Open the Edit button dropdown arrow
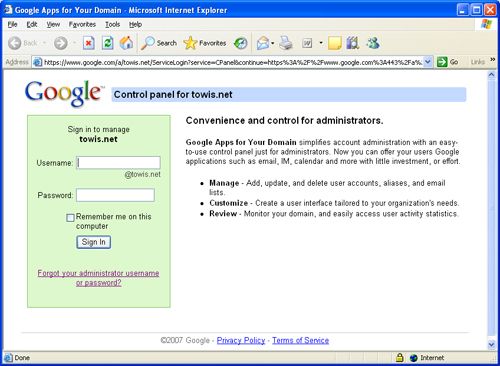Viewport: 500px width, 366px height. [x=321, y=43]
